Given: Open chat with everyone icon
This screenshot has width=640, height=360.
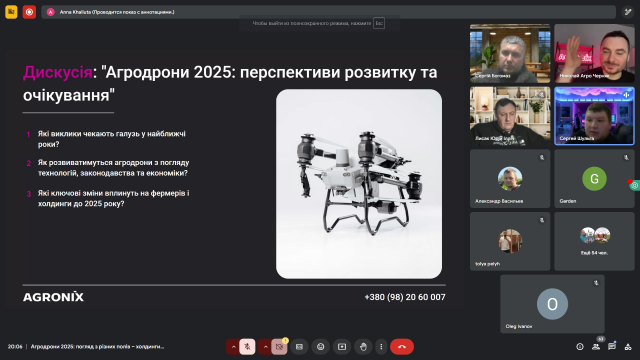Looking at the screenshot, I should 611,347.
